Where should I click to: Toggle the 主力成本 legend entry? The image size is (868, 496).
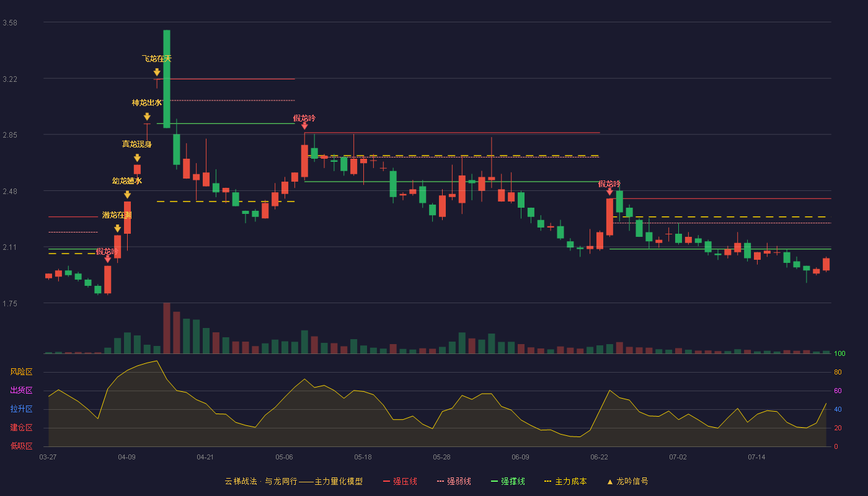click(x=565, y=481)
